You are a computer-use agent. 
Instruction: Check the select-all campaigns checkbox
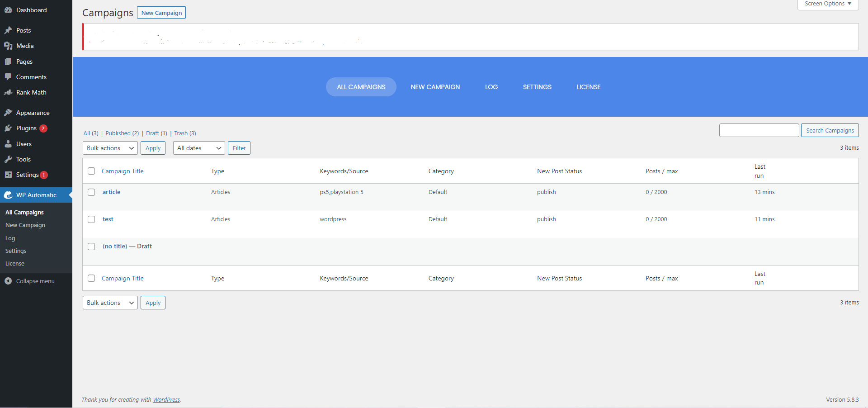pyautogui.click(x=91, y=171)
